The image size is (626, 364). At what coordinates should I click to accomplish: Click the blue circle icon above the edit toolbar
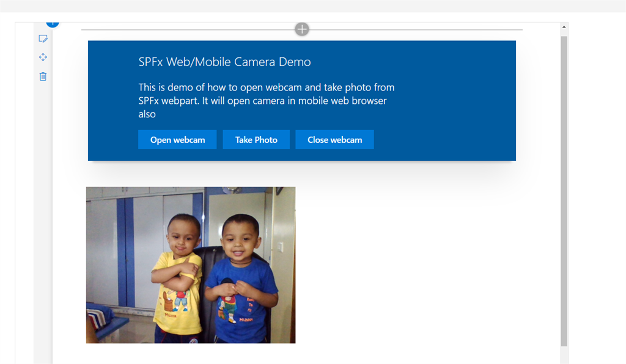(53, 24)
